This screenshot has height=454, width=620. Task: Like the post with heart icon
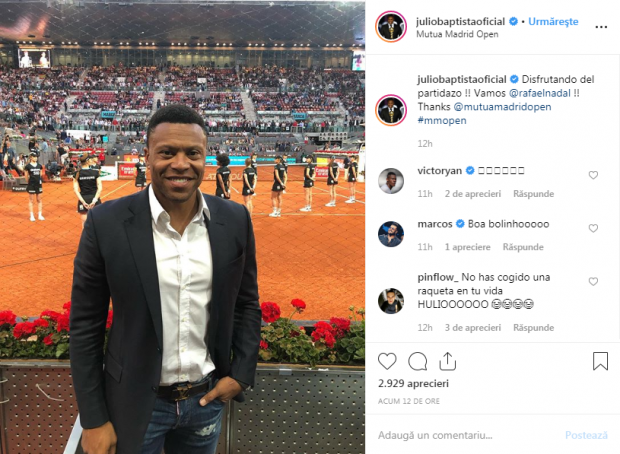[x=387, y=361]
